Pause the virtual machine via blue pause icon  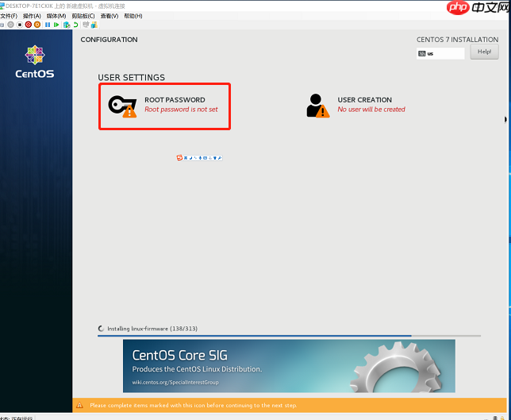(x=48, y=25)
